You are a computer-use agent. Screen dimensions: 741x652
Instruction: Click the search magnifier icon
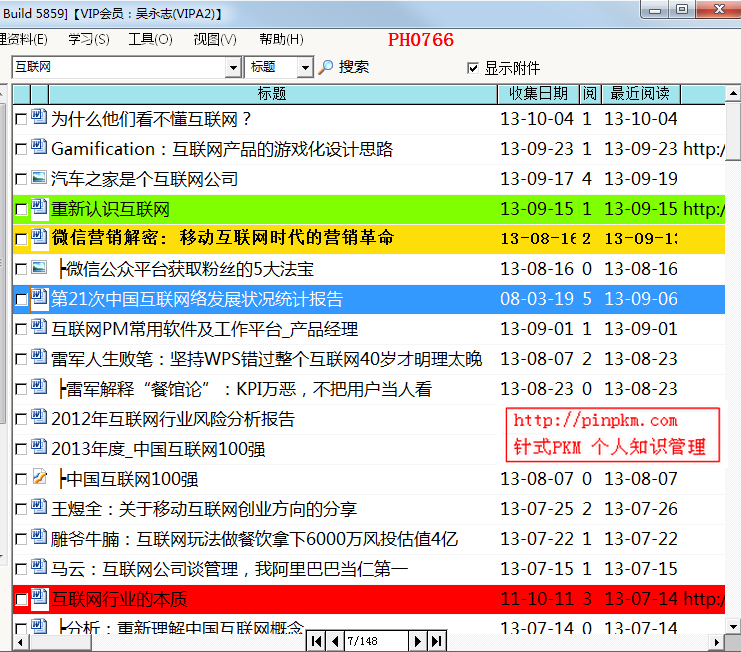coord(326,67)
